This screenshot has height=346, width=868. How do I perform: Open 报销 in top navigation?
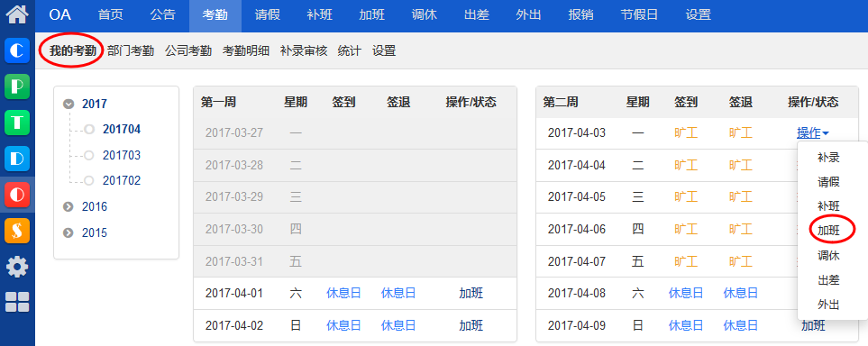[x=580, y=15]
